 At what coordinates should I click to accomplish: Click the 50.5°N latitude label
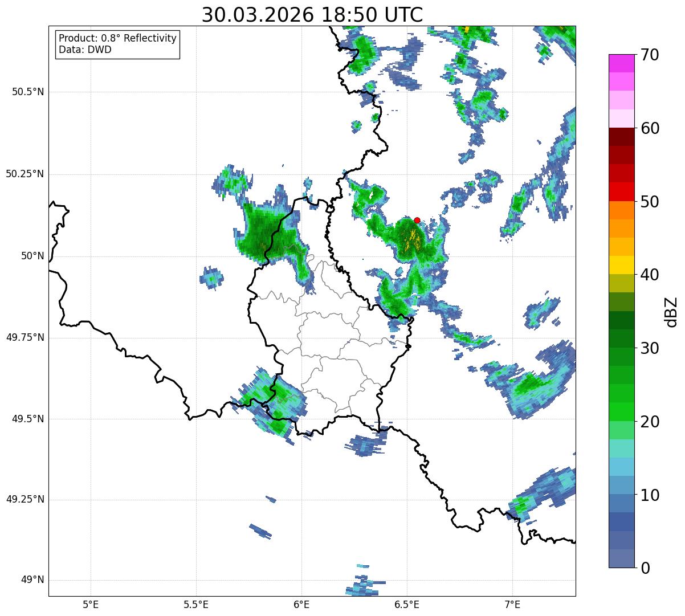pyautogui.click(x=28, y=92)
